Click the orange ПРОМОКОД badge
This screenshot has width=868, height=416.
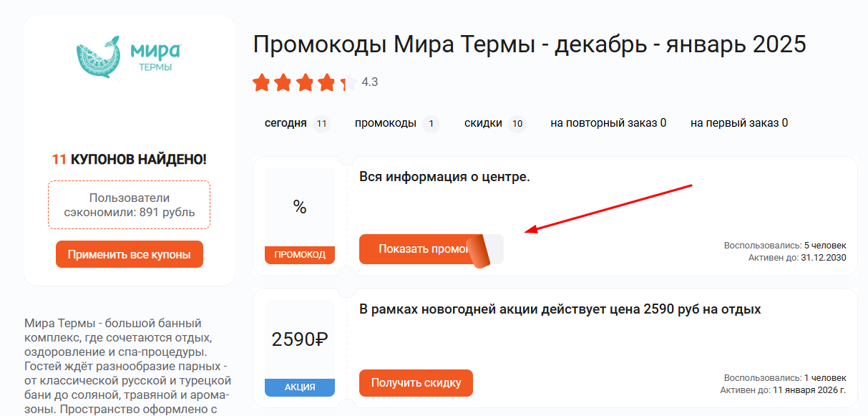click(x=300, y=254)
